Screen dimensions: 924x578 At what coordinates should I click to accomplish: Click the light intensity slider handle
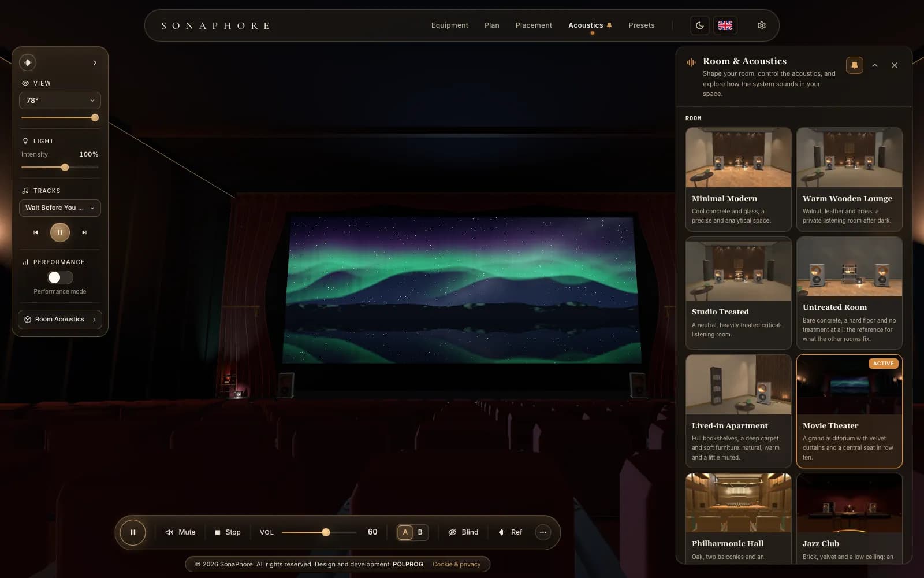(65, 167)
